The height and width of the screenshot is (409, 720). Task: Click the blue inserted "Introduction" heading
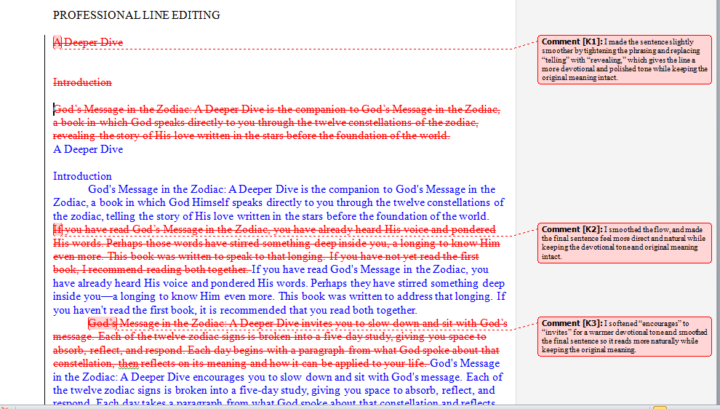(82, 176)
